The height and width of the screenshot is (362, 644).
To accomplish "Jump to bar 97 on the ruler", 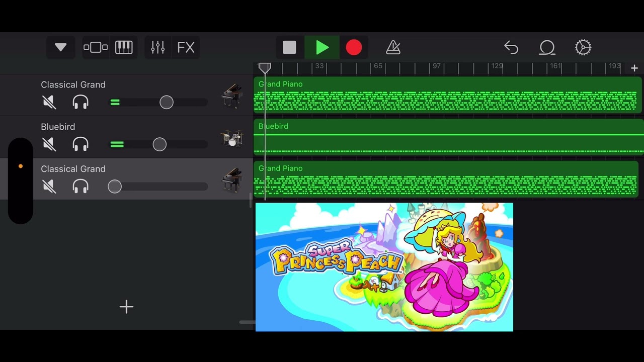I will (436, 66).
